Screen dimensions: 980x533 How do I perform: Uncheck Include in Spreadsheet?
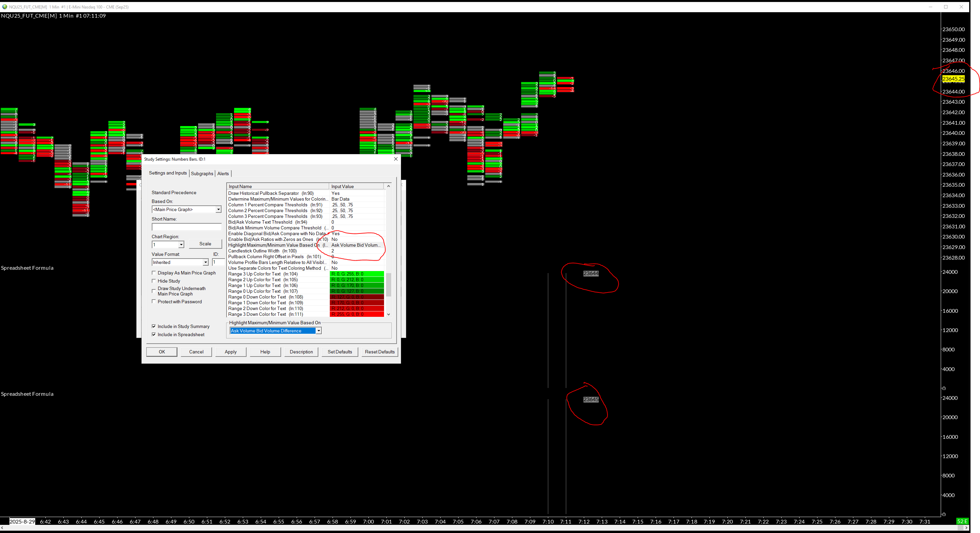154,335
